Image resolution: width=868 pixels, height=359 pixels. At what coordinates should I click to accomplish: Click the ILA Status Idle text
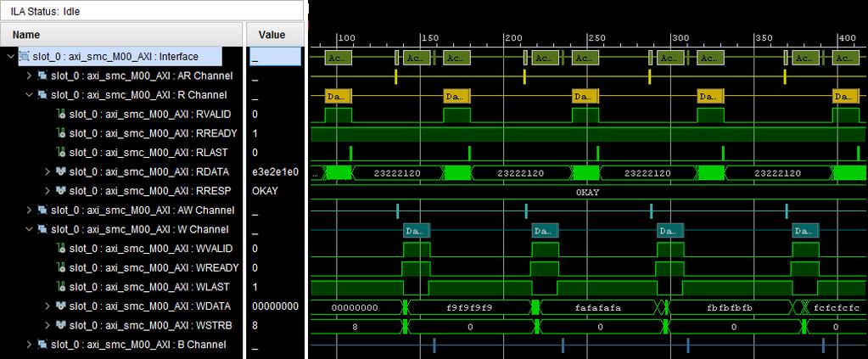(45, 10)
